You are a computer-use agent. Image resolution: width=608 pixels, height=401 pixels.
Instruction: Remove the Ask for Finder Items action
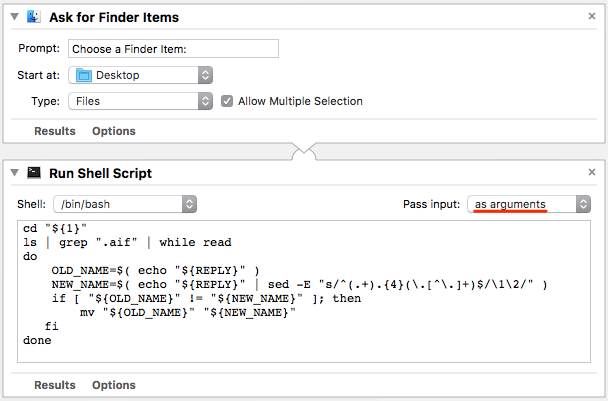click(593, 17)
